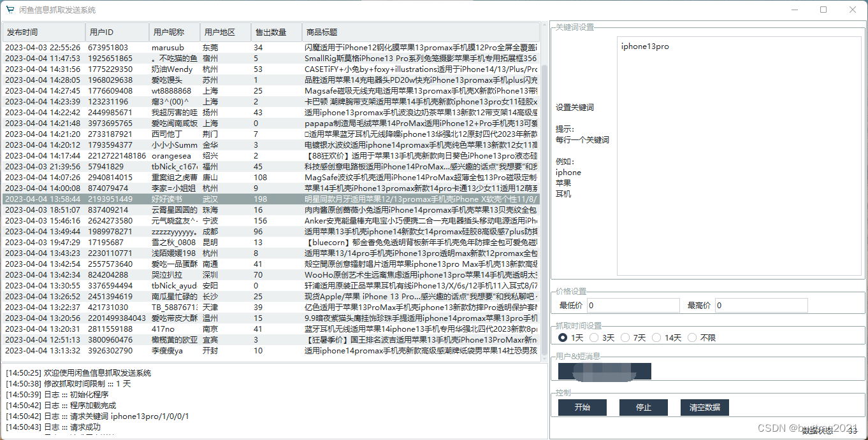Click log line 请求关键词 iphone13pro/1/0/0/1
This screenshot has width=868, height=440.
pyautogui.click(x=98, y=416)
